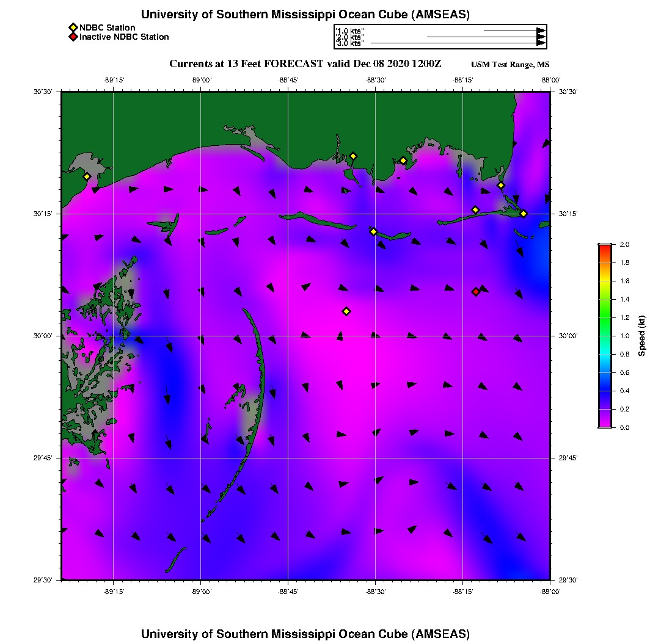Select the southernmost yellow station marker on map
The width and height of the screenshot is (672, 641).
pos(346,311)
